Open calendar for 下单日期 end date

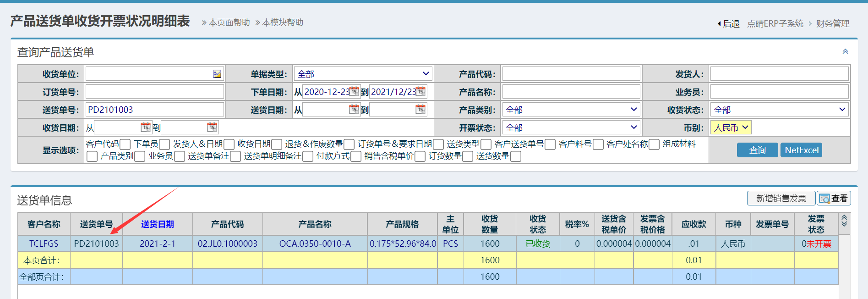click(420, 91)
